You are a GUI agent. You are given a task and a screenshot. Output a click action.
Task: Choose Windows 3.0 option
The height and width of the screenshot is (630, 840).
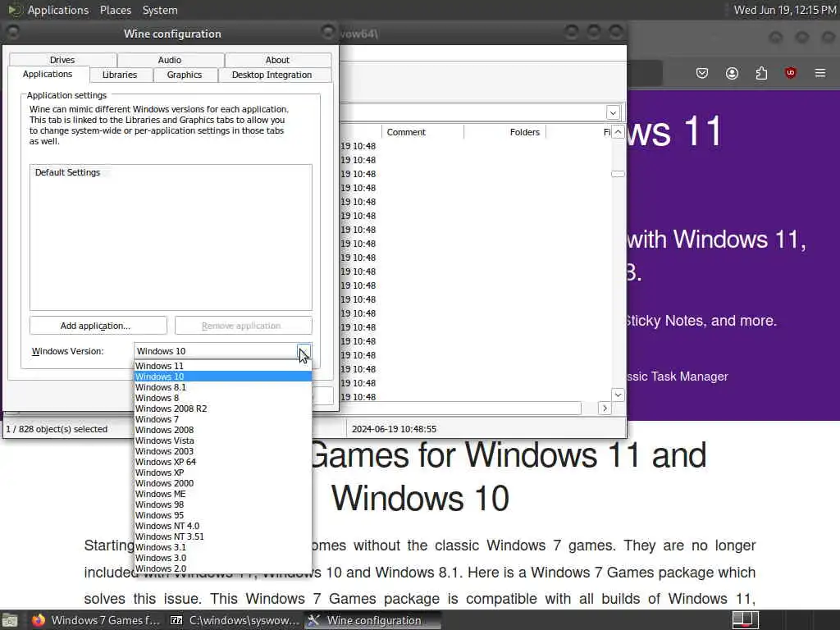(222, 558)
